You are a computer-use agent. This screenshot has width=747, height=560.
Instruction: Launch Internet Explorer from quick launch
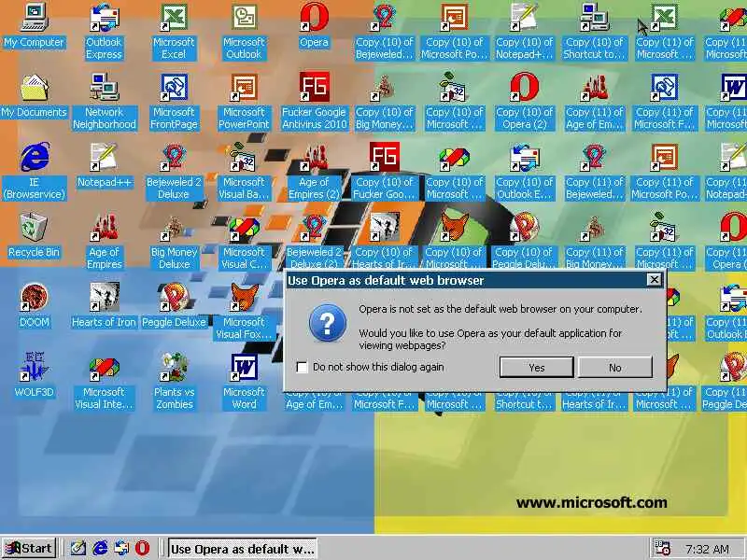(x=100, y=549)
